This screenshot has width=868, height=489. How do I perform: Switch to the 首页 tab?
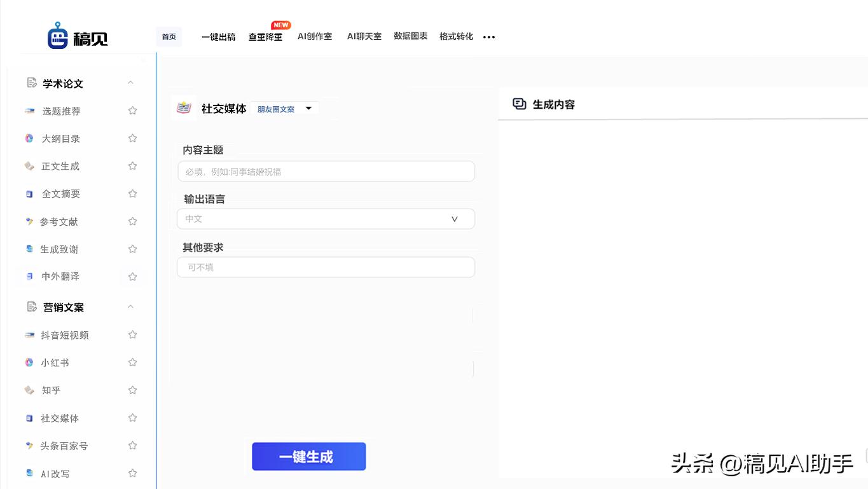[x=169, y=36]
